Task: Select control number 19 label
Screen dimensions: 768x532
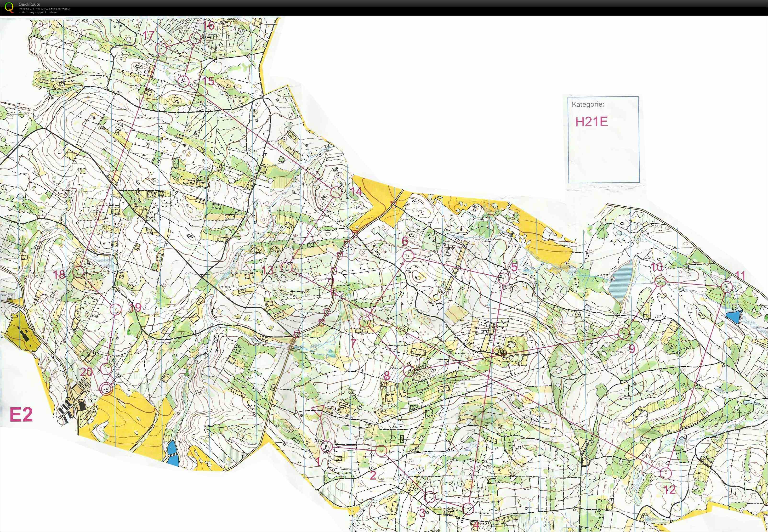Action: pos(135,307)
